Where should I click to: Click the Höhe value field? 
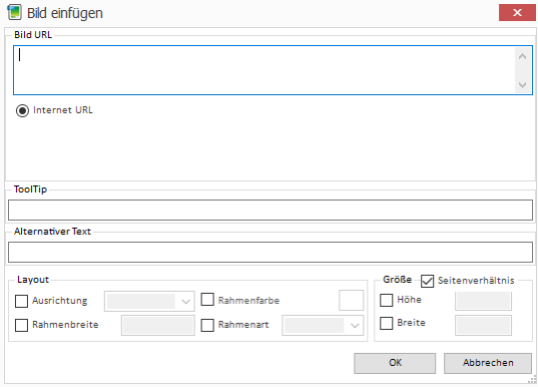point(483,301)
